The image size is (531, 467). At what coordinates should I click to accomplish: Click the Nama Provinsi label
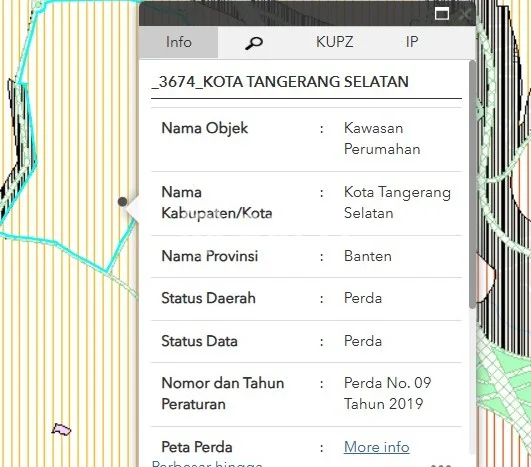pyautogui.click(x=210, y=256)
